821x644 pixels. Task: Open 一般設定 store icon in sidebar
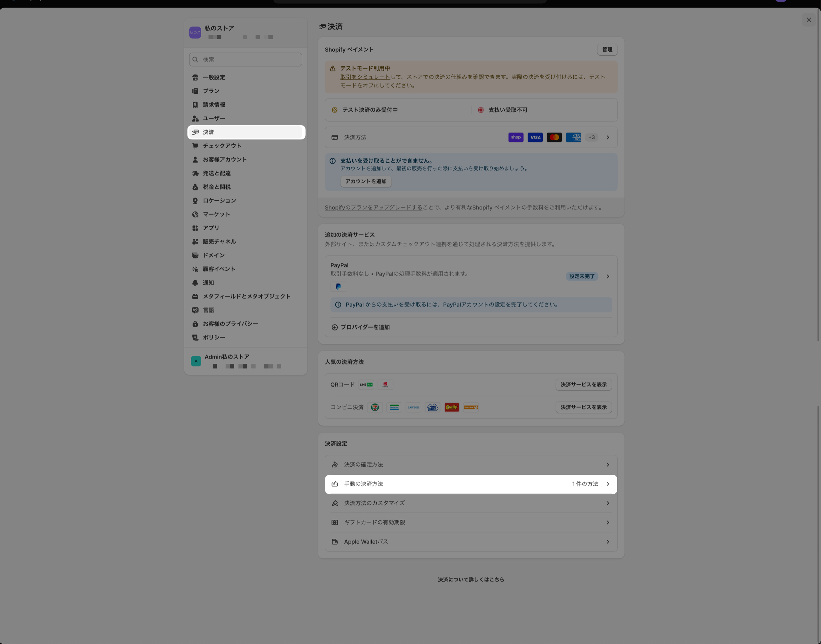pyautogui.click(x=195, y=77)
